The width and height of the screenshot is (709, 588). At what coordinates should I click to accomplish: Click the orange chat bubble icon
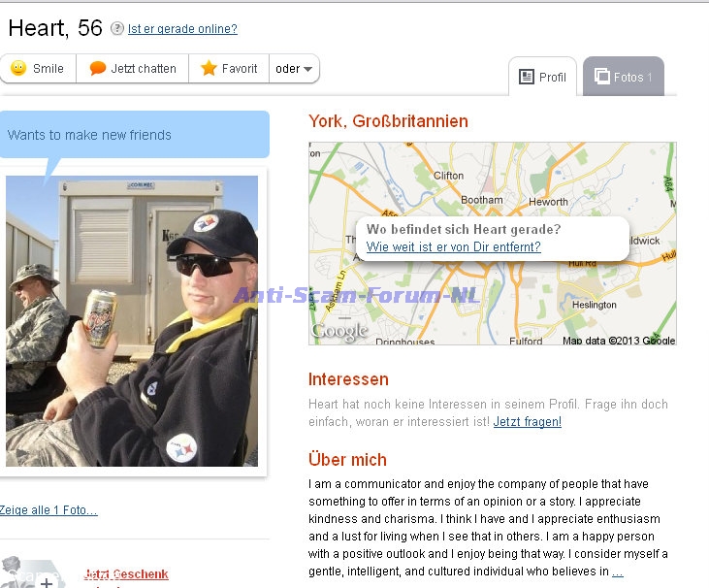pos(98,68)
